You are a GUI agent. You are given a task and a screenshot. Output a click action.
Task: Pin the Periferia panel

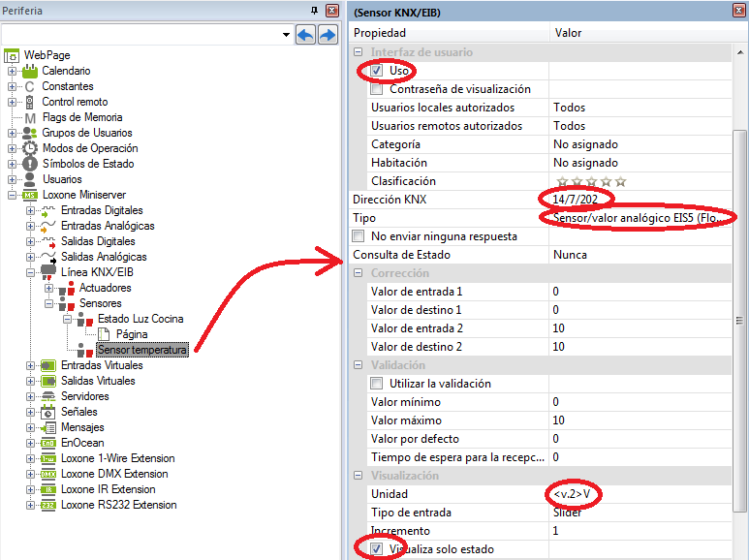click(x=314, y=10)
